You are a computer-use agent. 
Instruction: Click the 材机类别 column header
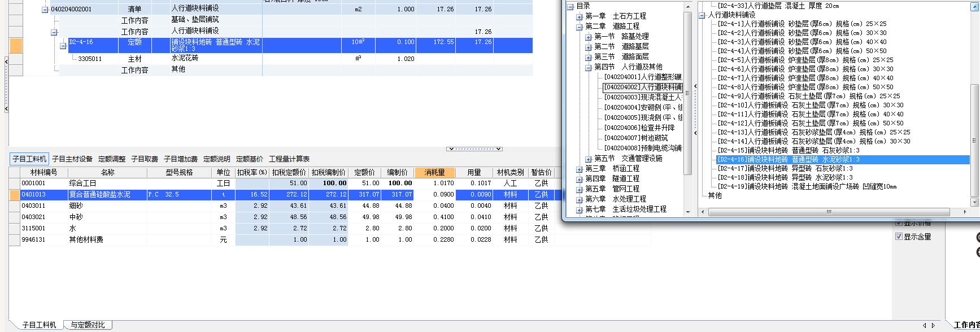pos(511,173)
